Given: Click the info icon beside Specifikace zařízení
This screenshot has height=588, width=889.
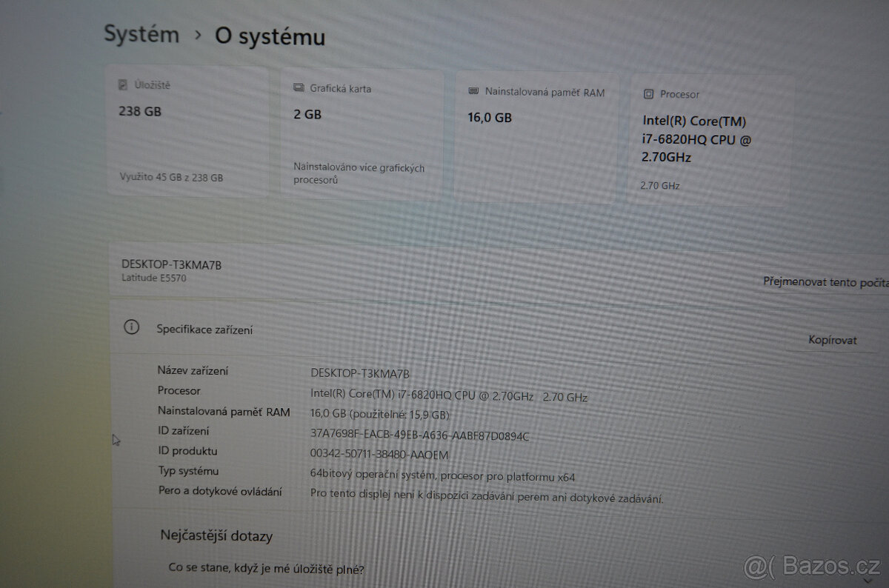Looking at the screenshot, I should point(132,326).
